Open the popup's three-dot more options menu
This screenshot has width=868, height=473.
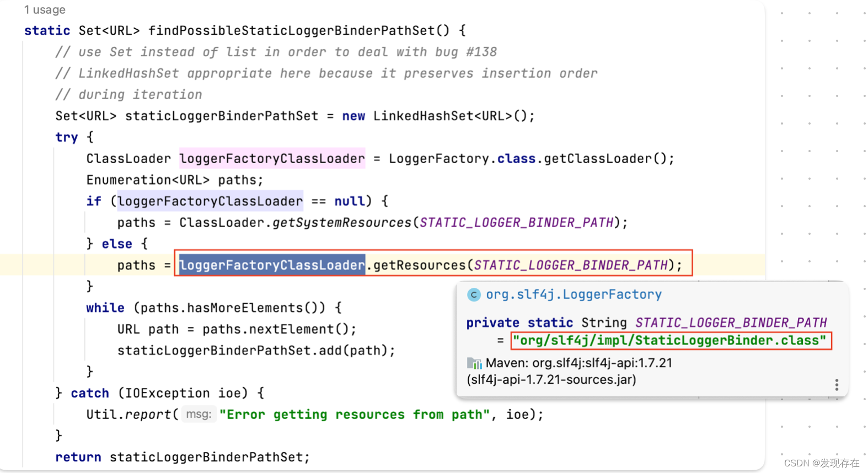click(x=837, y=385)
